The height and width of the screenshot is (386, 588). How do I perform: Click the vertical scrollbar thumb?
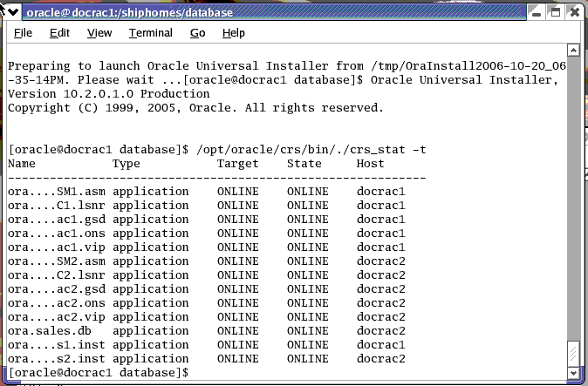[573, 353]
